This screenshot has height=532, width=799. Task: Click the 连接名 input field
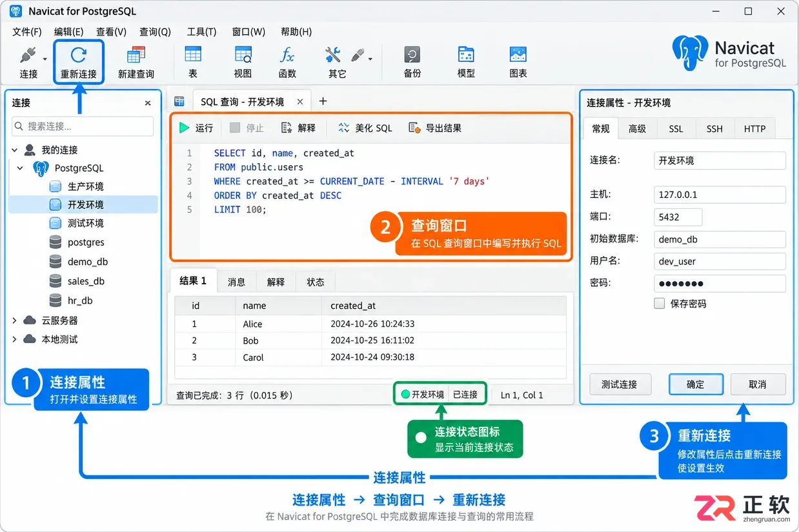click(x=720, y=161)
